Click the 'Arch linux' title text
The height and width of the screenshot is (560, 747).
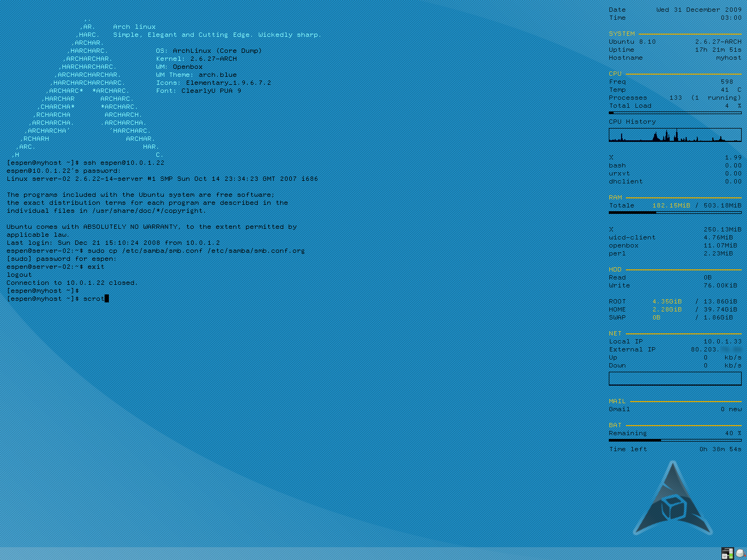[x=134, y=27]
